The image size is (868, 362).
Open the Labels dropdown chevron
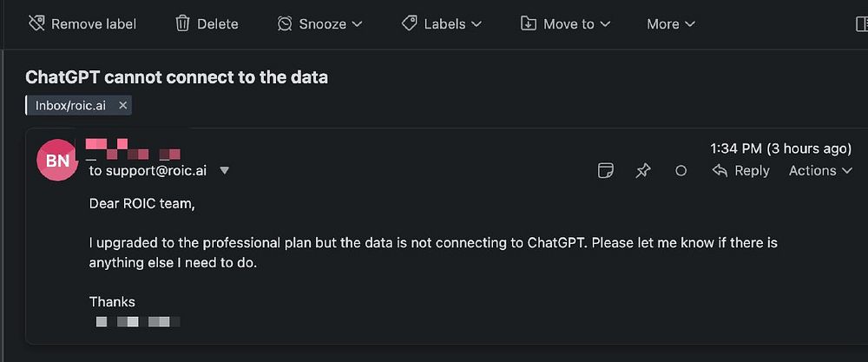476,24
